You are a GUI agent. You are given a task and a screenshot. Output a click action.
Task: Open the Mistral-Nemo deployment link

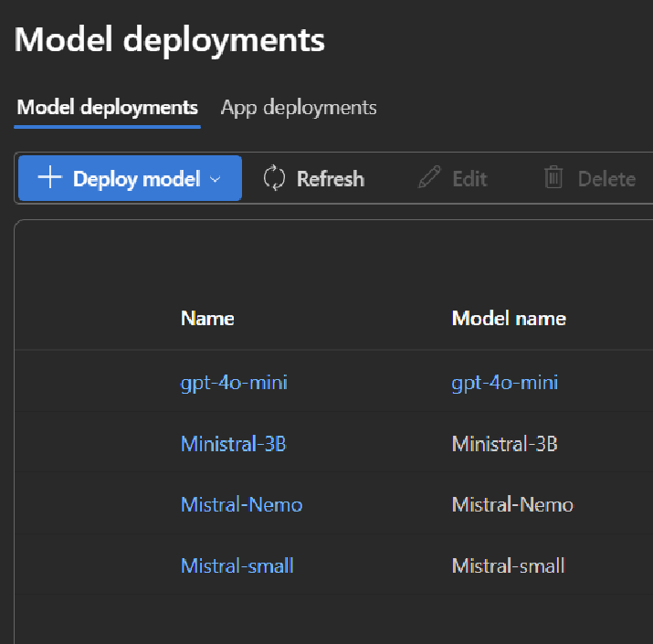241,505
